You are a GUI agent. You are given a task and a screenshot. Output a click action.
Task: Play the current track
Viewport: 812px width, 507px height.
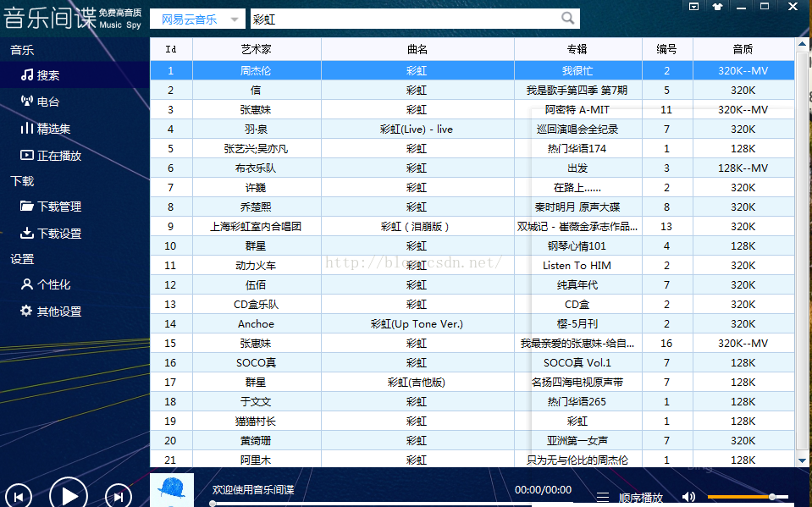tap(69, 495)
